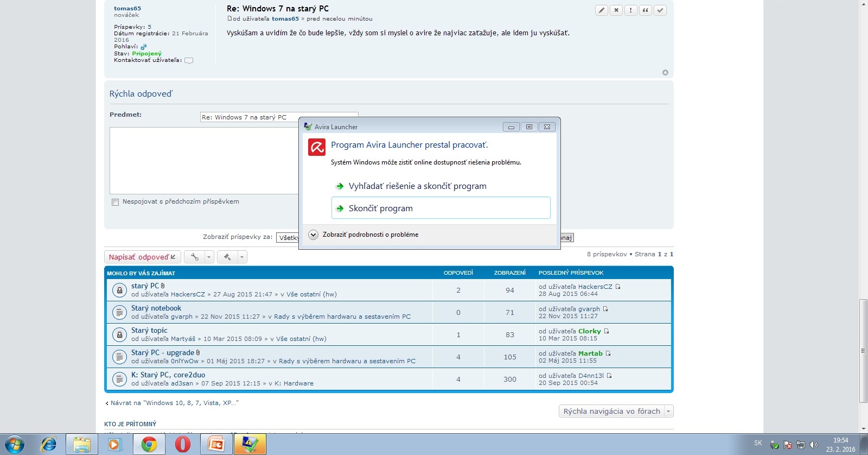View last post icon next to HackersCZ
This screenshot has width=868, height=455.
[618, 287]
